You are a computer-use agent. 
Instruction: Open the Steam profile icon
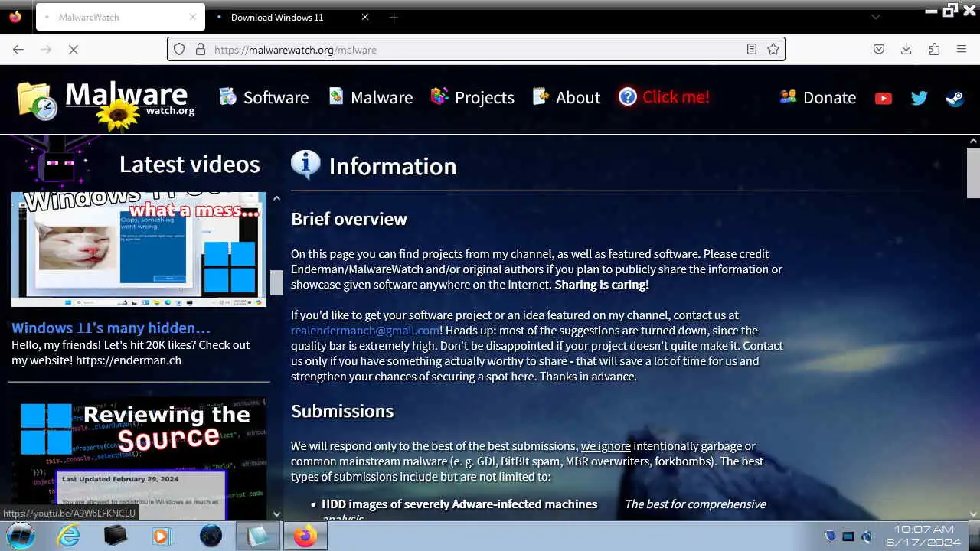point(955,98)
